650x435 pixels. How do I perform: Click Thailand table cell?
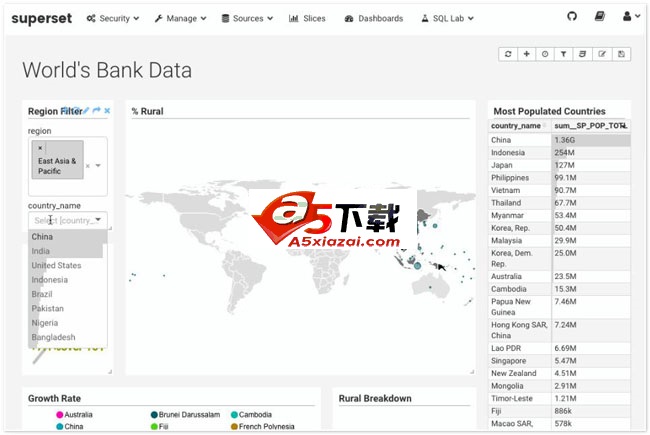click(x=520, y=203)
